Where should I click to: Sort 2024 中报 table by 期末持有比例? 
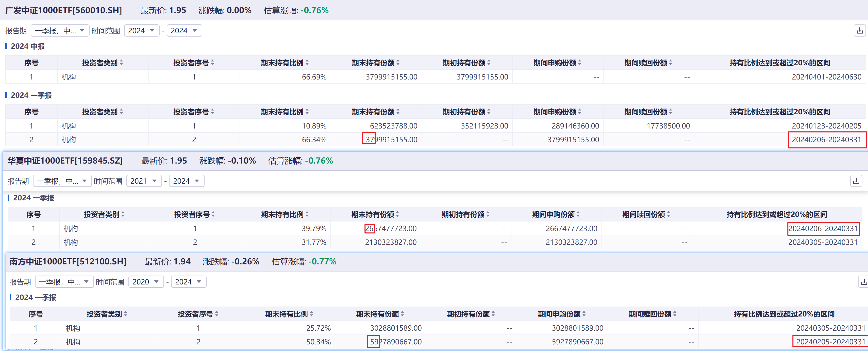pos(285,63)
